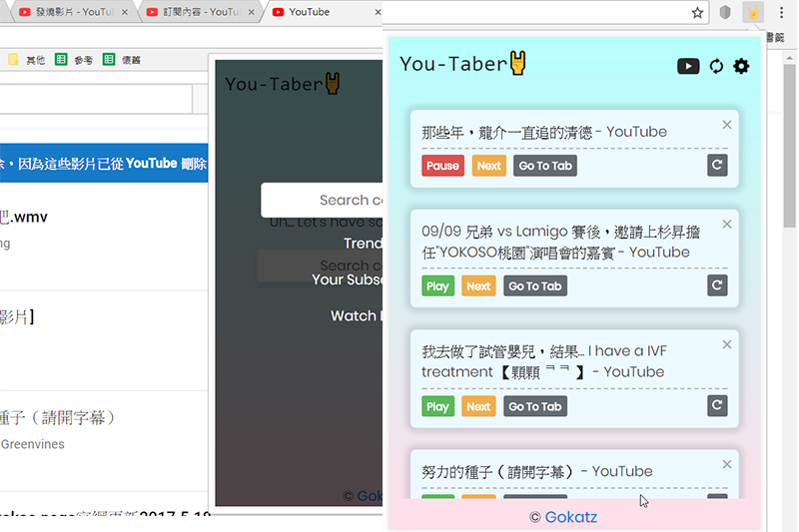Close the 那些年 video card
This screenshot has height=532, width=799.
coord(727,125)
